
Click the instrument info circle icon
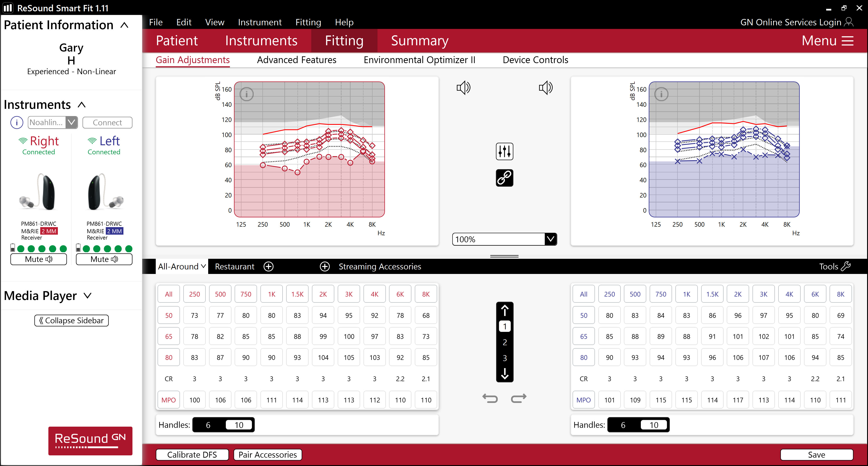point(17,122)
